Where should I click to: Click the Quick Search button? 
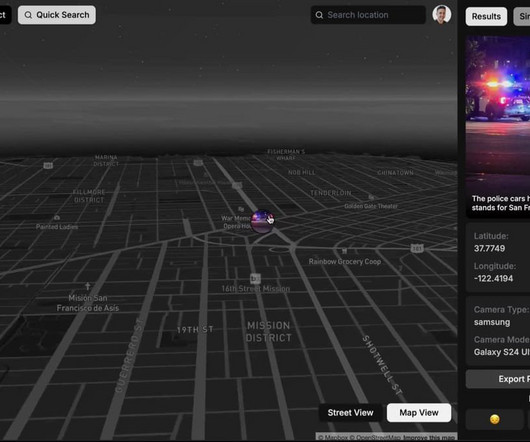pos(57,15)
